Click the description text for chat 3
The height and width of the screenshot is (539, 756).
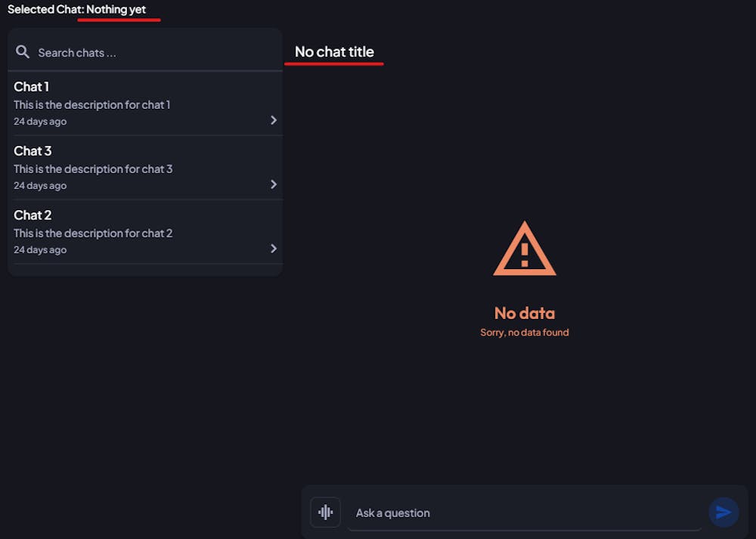click(x=93, y=169)
